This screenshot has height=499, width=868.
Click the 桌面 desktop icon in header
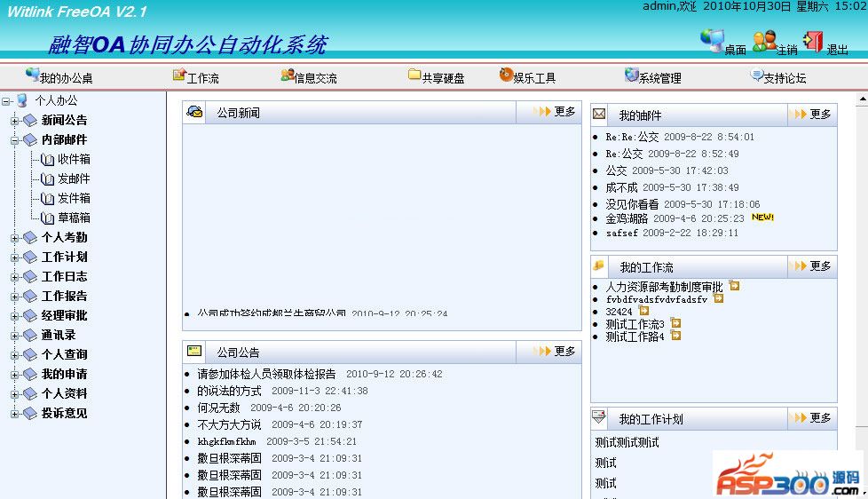(712, 40)
